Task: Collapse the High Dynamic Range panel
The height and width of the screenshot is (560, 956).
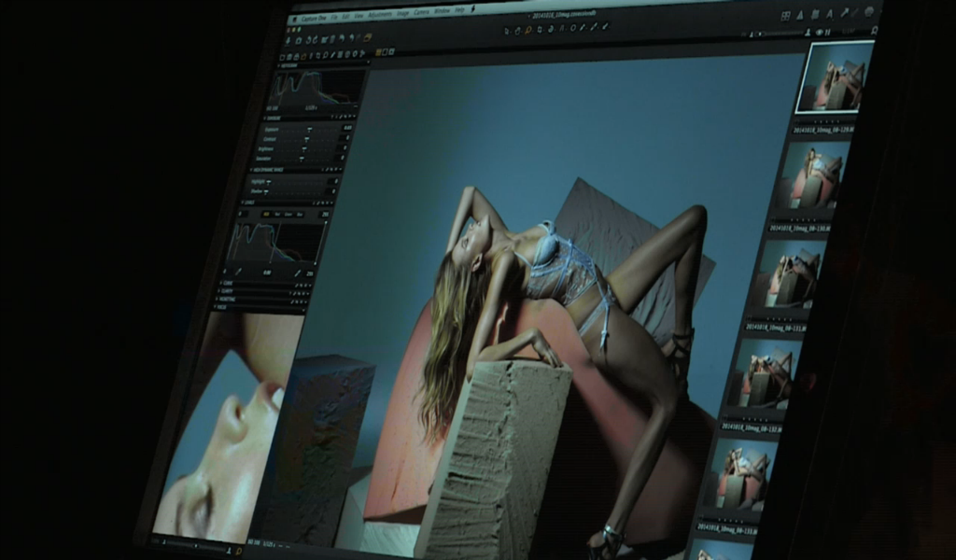Action: 252,170
